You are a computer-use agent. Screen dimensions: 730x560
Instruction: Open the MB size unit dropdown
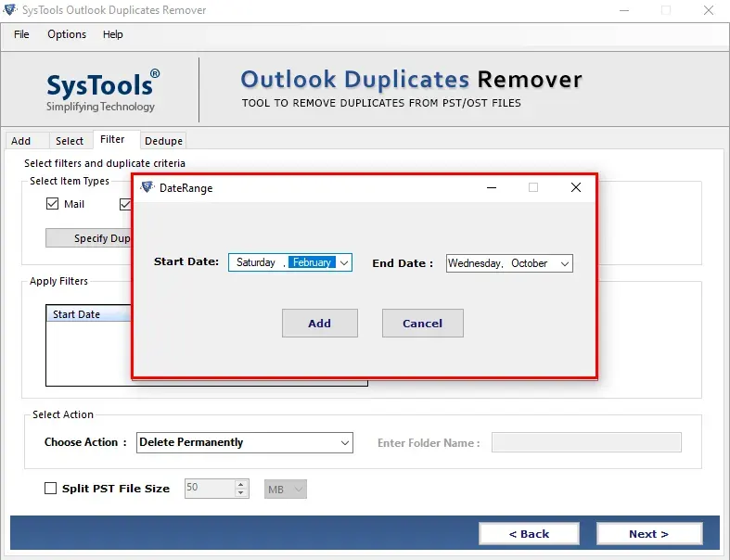click(x=299, y=490)
